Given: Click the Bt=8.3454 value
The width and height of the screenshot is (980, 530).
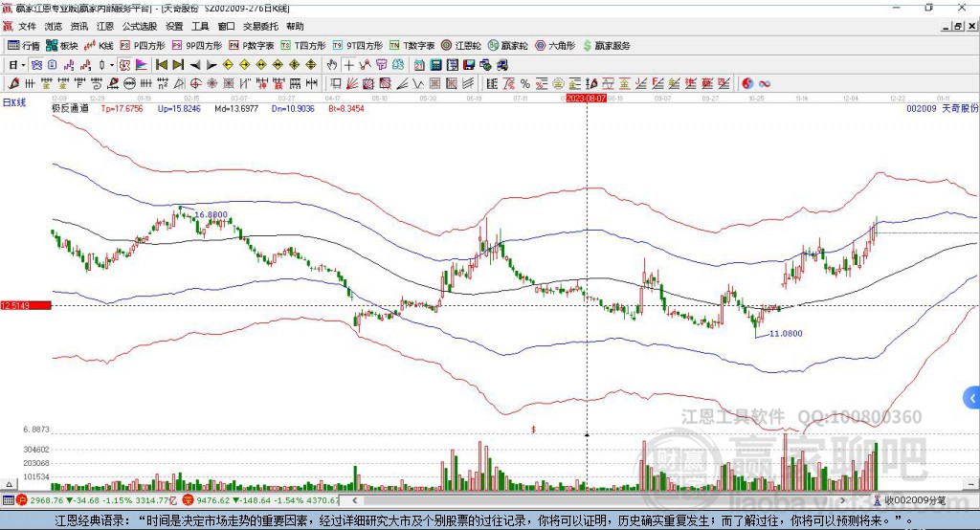Looking at the screenshot, I should click(346, 108).
